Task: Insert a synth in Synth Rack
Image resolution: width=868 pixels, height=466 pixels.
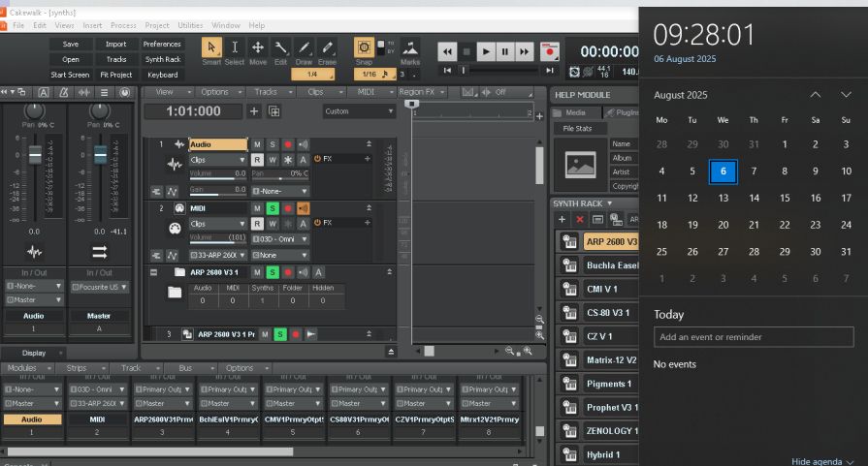Action: pos(562,220)
